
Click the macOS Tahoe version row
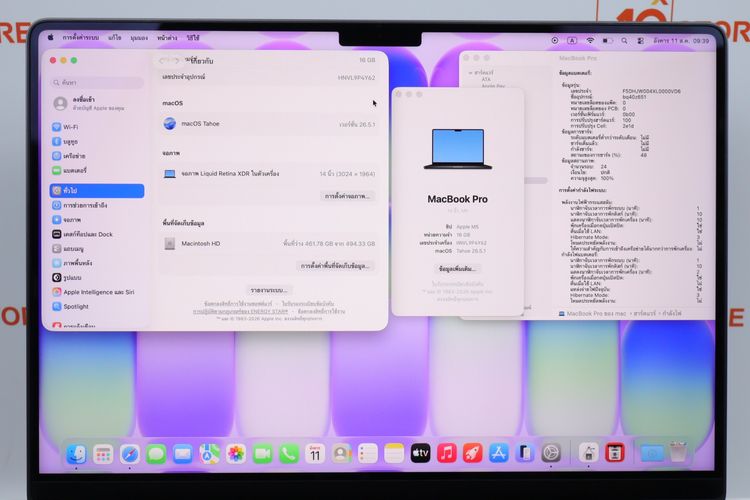point(269,124)
